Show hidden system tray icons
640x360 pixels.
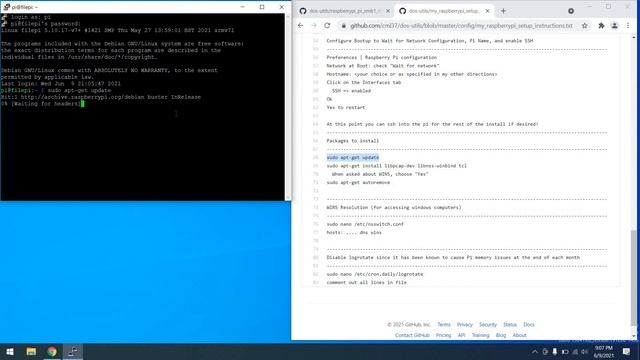click(x=535, y=351)
